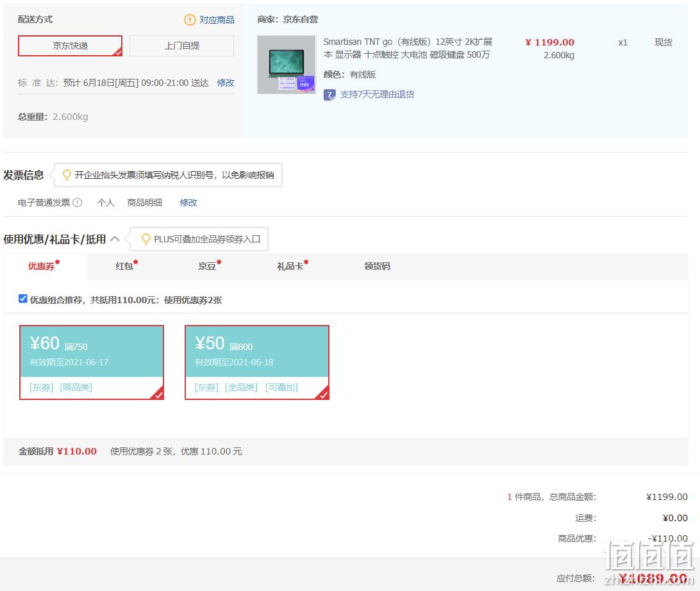
Task: Click 修改 next to delivery time
Action: (x=226, y=83)
